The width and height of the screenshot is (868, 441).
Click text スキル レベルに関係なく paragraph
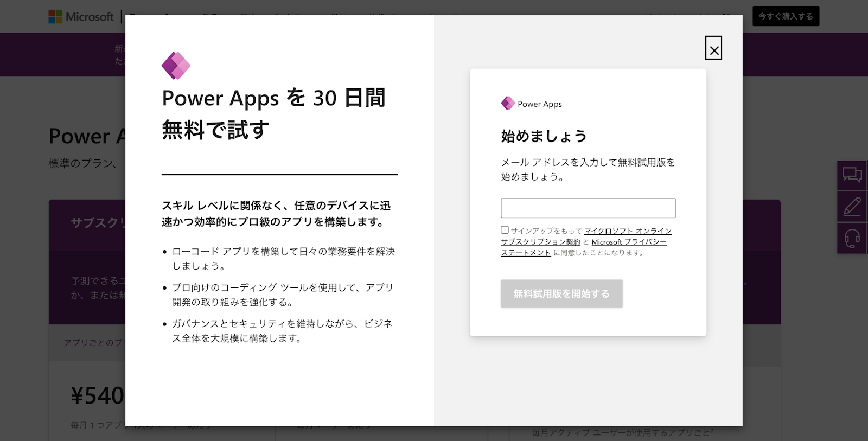(x=276, y=214)
